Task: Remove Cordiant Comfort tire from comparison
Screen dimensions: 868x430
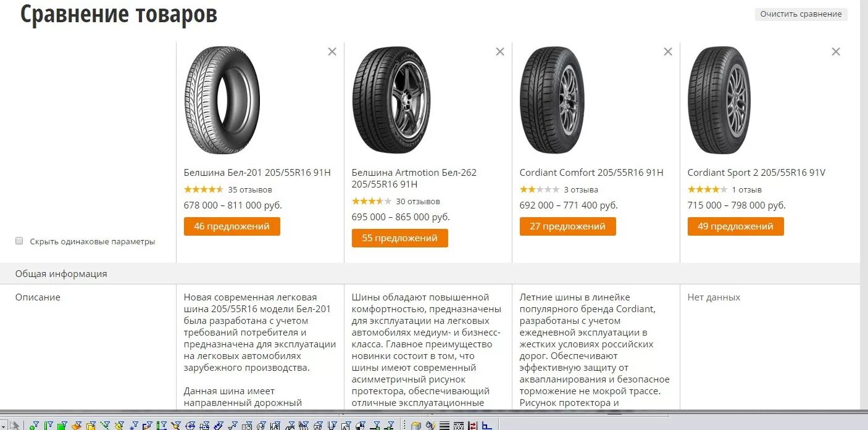Action: point(668,52)
